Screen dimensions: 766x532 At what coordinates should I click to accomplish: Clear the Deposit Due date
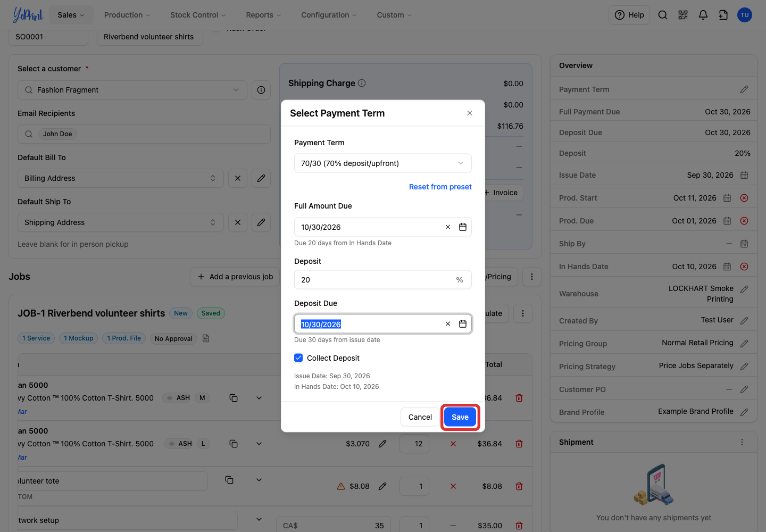[x=448, y=324]
